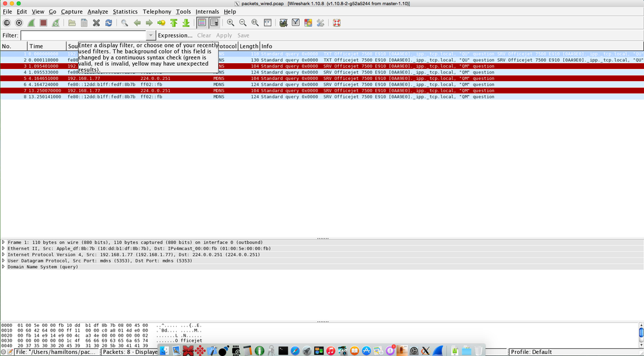Go forward in packet history

click(x=149, y=23)
